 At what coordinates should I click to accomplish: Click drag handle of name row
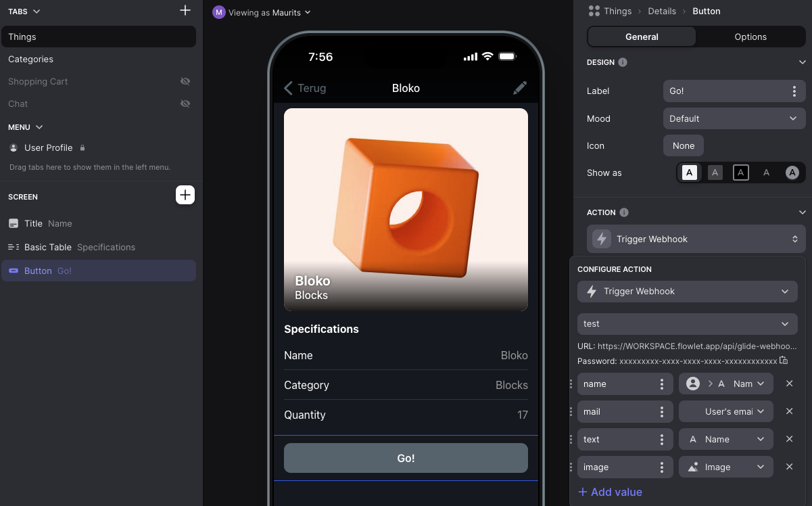pos(571,384)
